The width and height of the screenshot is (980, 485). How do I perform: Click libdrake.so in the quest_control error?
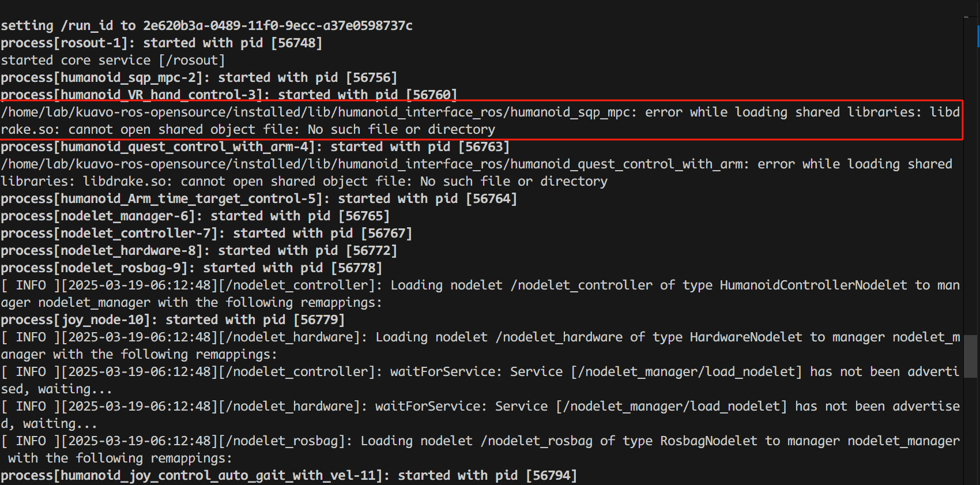click(x=127, y=181)
